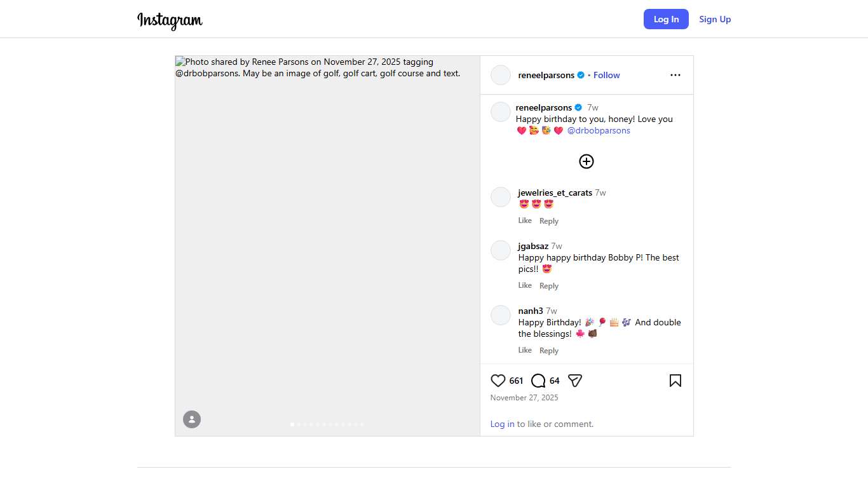Screen dimensions: 868x488
Task: Open the @drbobparsons mention link
Action: point(599,130)
